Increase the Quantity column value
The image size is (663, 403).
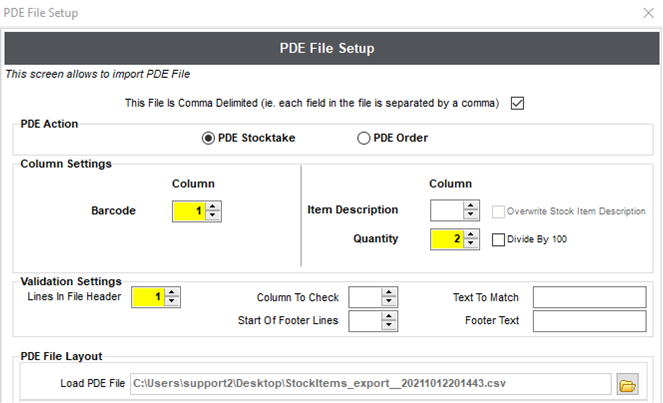coord(471,235)
